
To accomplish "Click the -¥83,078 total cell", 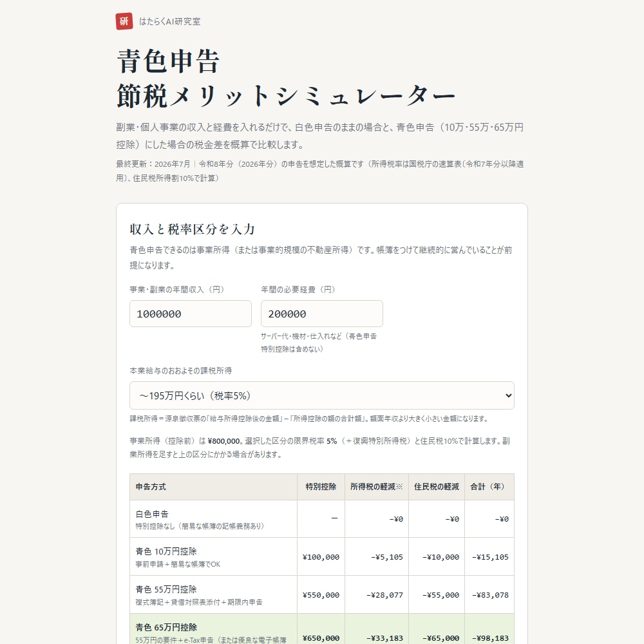I will coord(490,595).
